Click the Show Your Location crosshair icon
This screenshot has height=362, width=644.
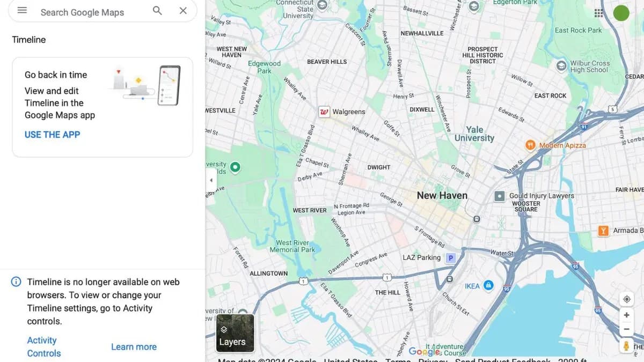(x=626, y=299)
